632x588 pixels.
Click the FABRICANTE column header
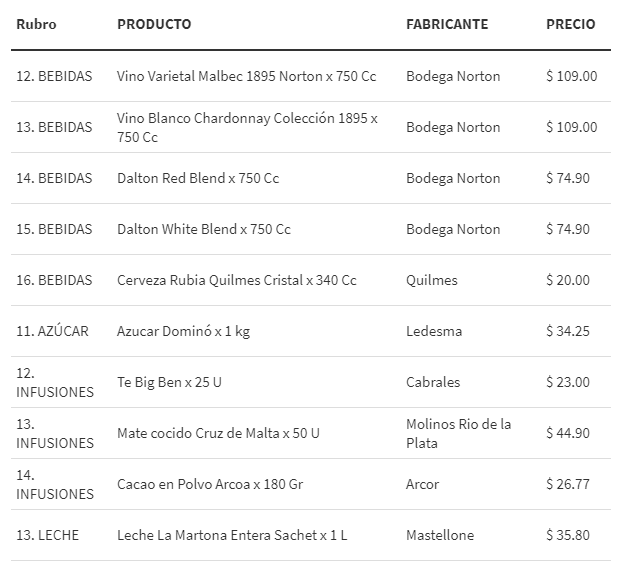[x=447, y=24]
